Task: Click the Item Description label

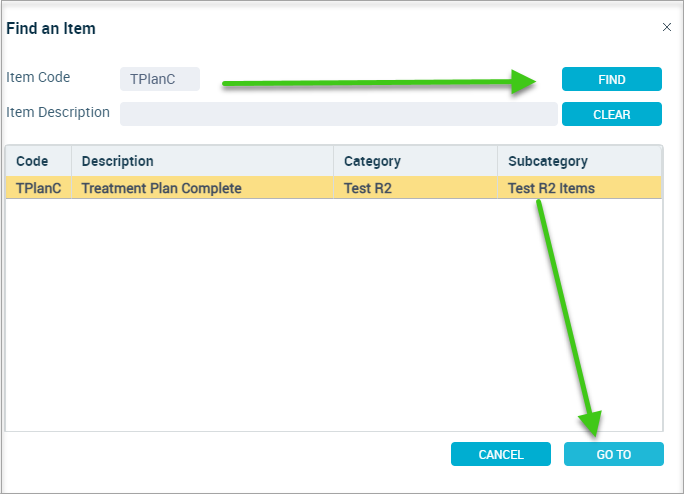Action: click(x=58, y=112)
